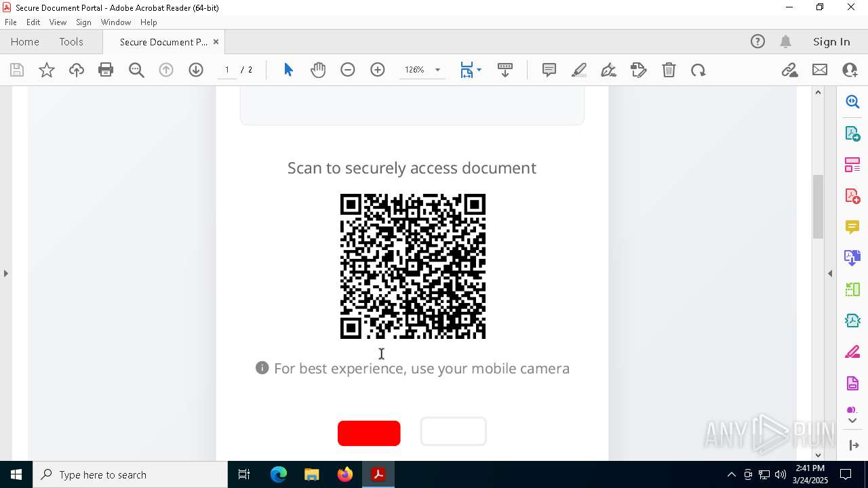
Task: Activate the selection arrow tool
Action: (288, 70)
